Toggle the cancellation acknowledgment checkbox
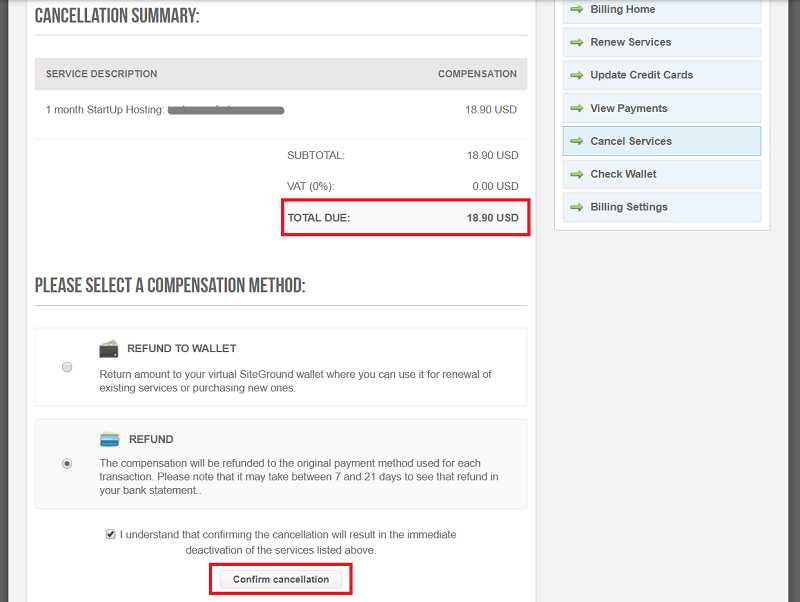 coord(110,535)
